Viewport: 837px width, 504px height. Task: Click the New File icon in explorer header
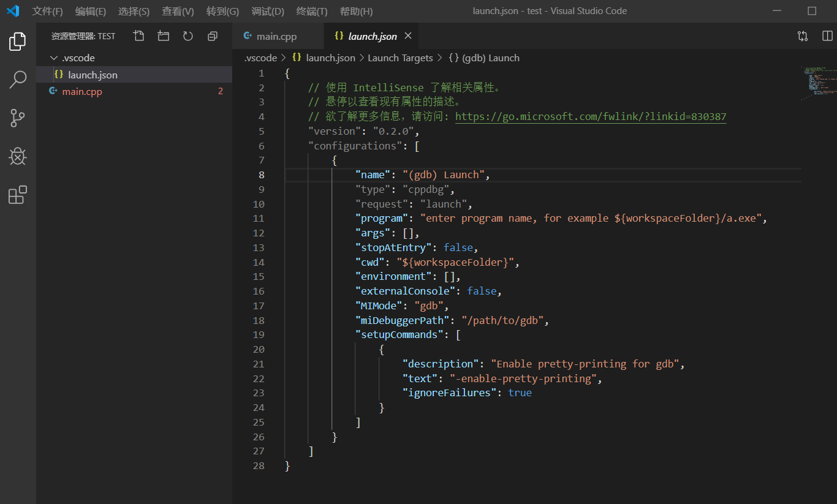tap(139, 36)
